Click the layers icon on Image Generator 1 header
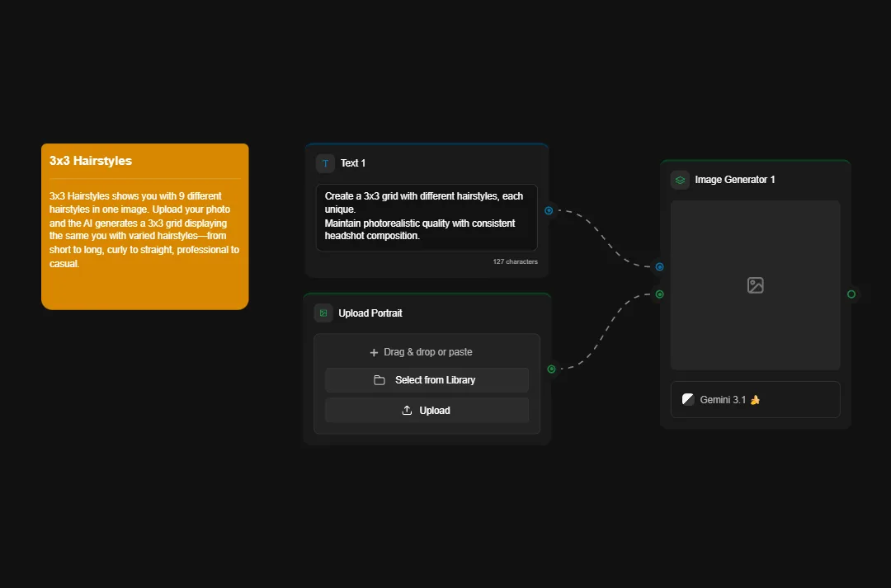The width and height of the screenshot is (891, 588). coord(679,179)
